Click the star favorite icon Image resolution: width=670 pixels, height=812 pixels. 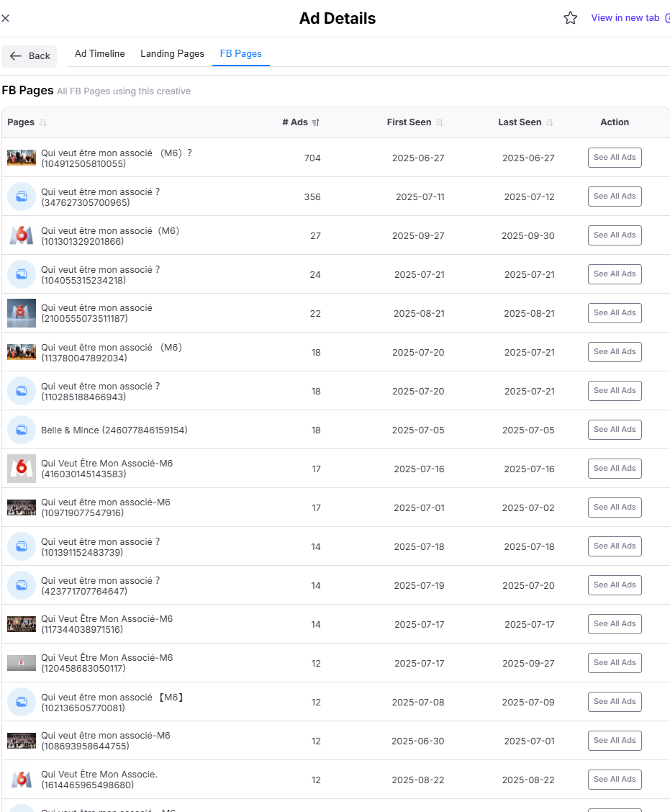coord(570,18)
